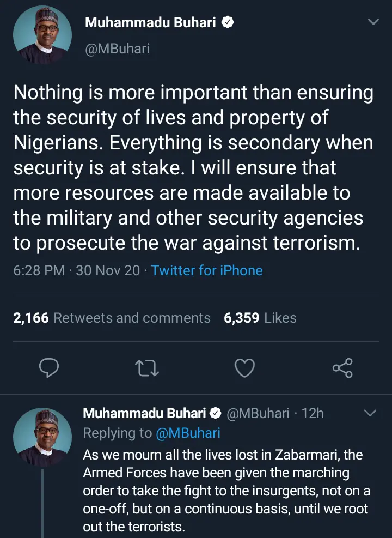Click verified badge beside top Muhammadu Buhari name

pyautogui.click(x=229, y=22)
